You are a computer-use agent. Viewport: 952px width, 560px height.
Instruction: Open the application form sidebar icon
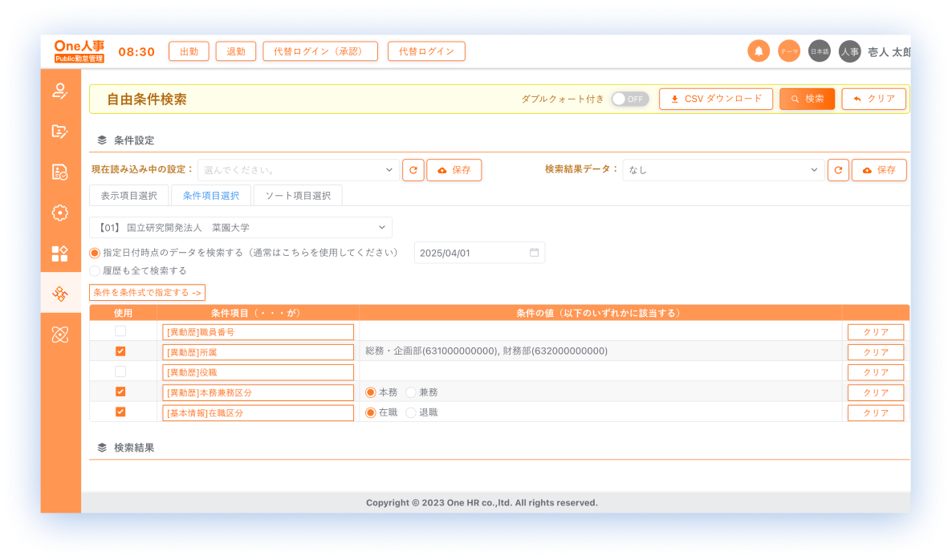coord(59,131)
